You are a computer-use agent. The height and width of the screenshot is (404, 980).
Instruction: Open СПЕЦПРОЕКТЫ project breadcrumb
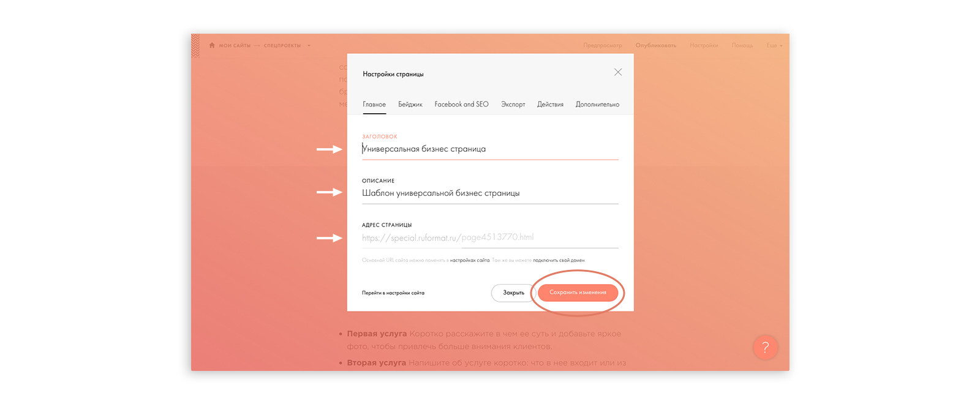tap(282, 46)
